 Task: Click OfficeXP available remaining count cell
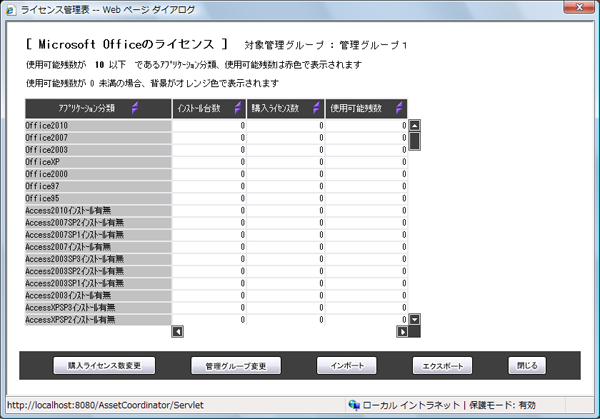[367, 162]
